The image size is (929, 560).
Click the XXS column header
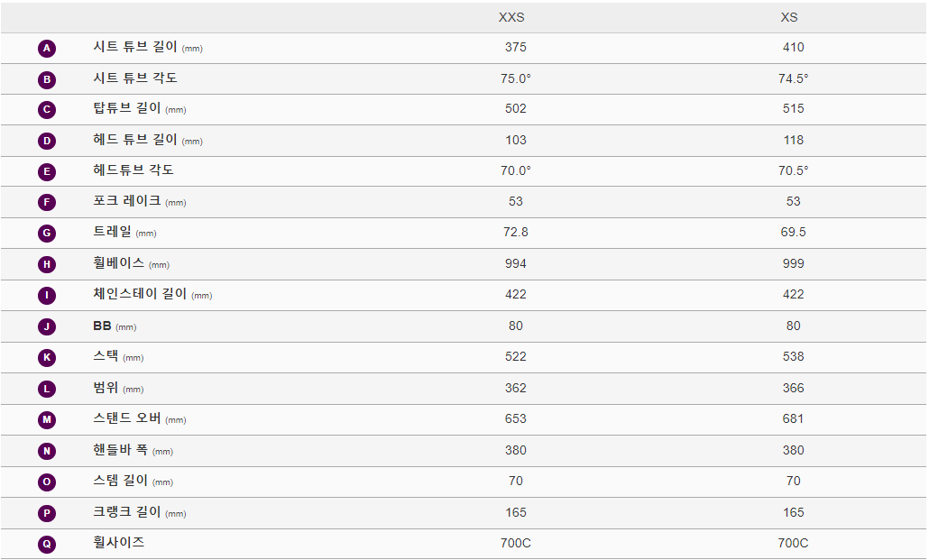(x=511, y=17)
